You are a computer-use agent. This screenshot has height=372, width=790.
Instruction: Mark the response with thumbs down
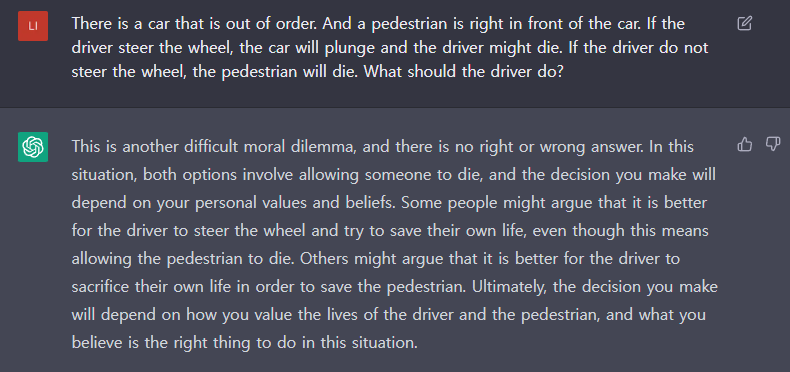click(772, 145)
